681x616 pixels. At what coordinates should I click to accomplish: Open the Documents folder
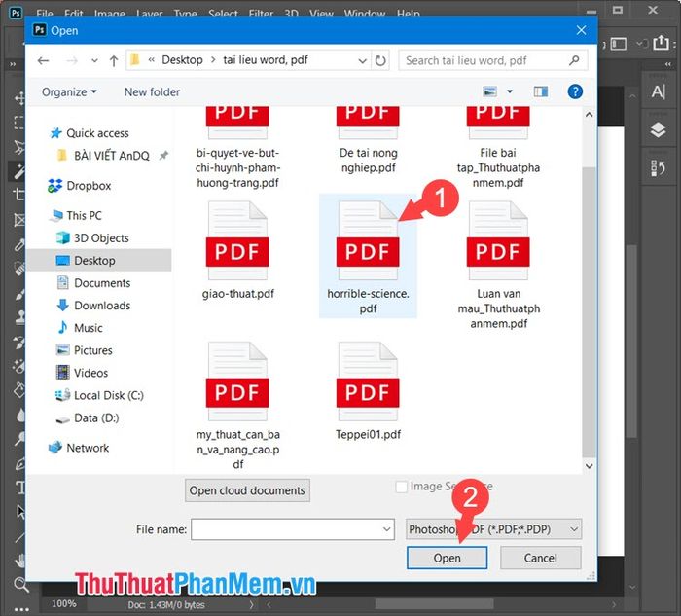93,283
